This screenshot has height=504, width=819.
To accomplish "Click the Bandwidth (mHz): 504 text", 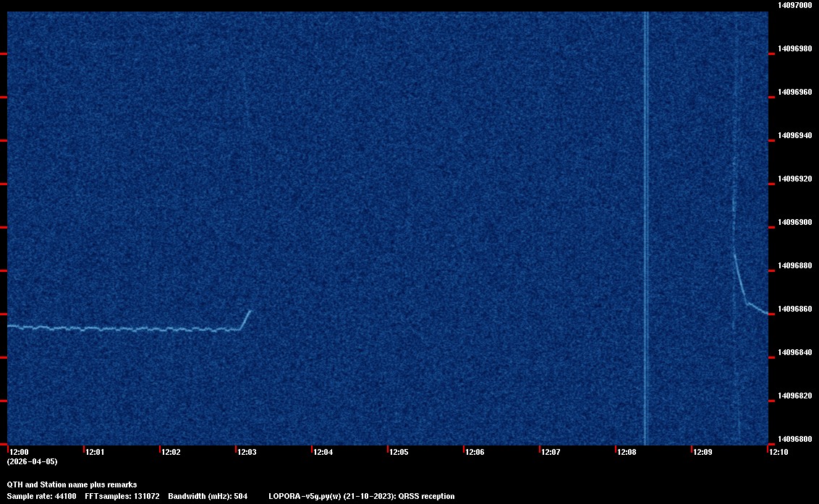I will click(208, 496).
